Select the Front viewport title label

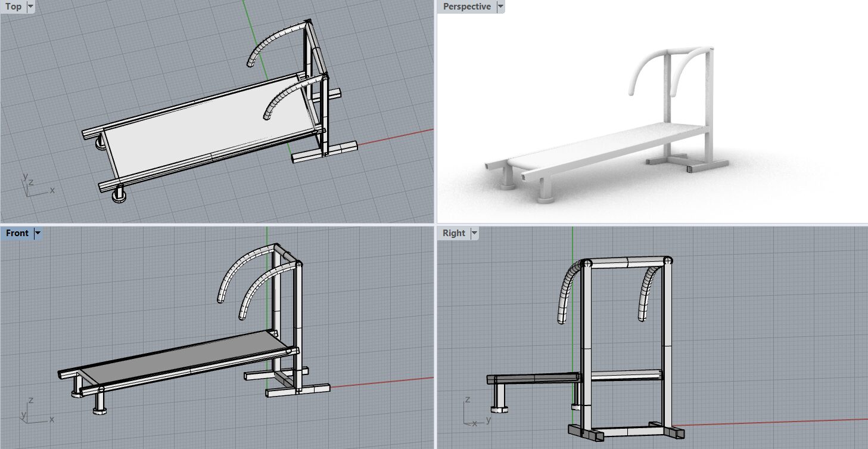[x=17, y=233]
